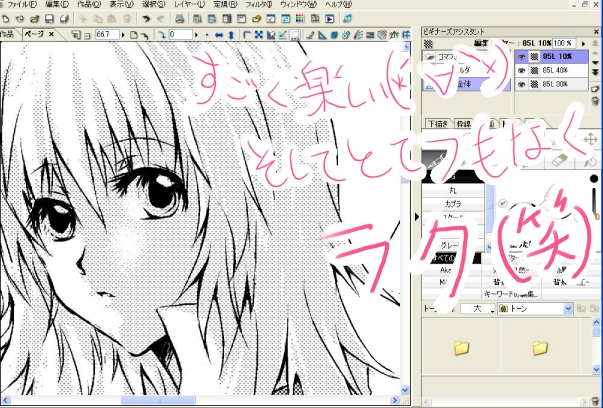Click the layer trash can icon
Screen dimensions: 603x408
tap(595, 101)
